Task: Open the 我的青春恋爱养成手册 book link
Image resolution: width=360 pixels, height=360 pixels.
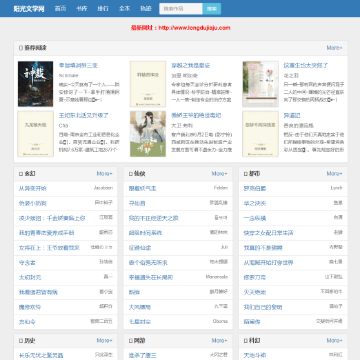Action: pos(46,233)
